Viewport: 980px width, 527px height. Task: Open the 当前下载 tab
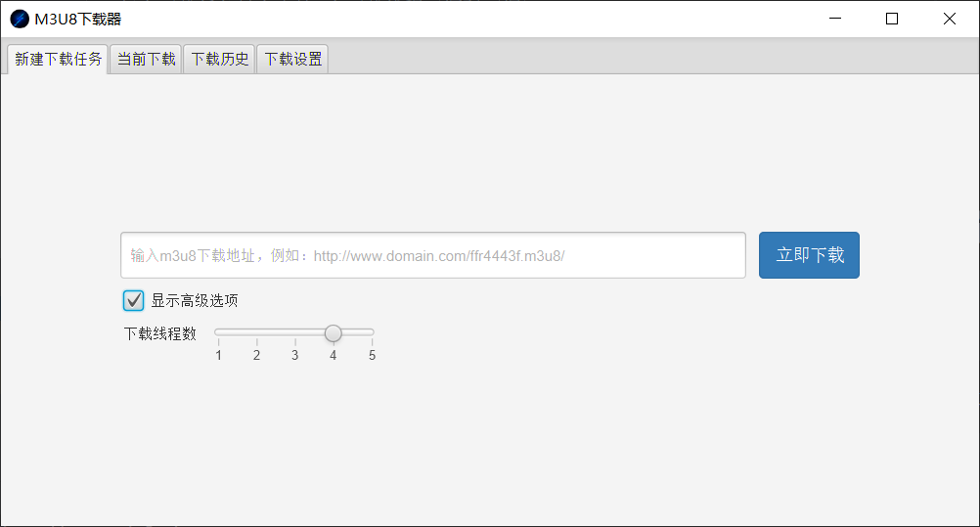click(146, 59)
